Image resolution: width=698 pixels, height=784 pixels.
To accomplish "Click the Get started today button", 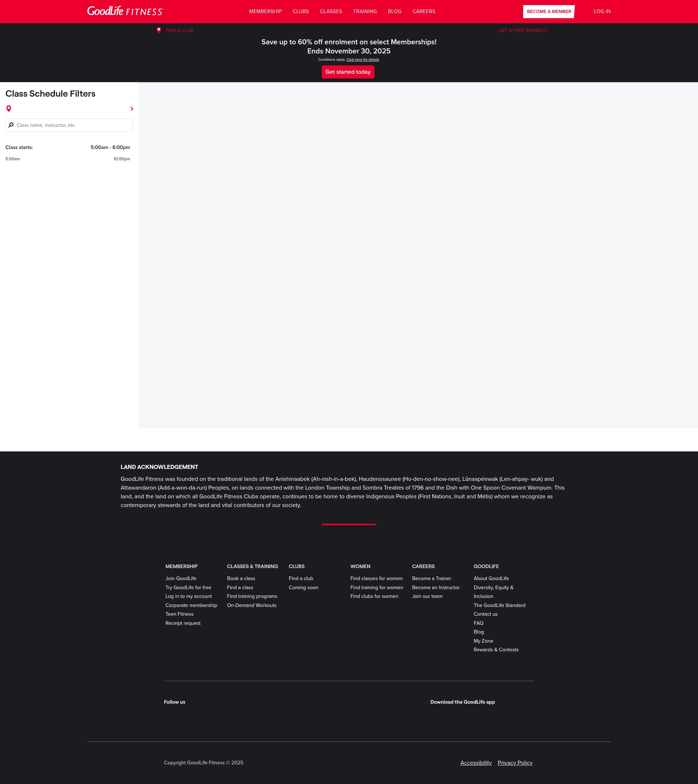I will 348,72.
